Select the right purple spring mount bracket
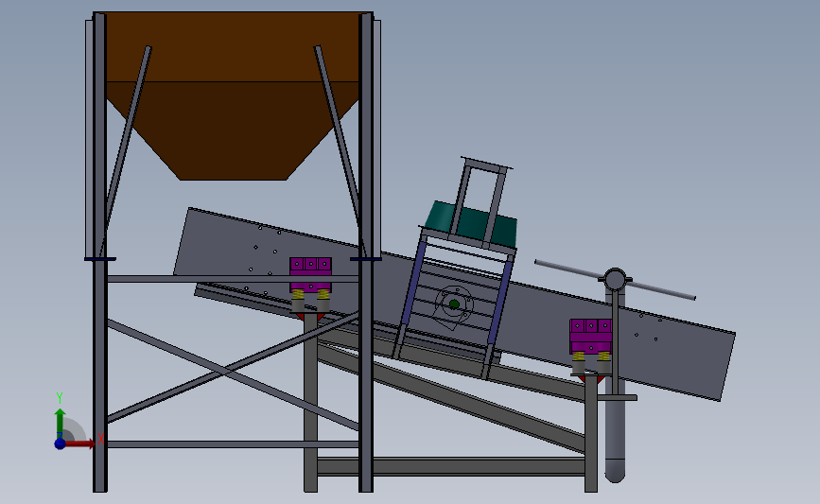 click(591, 337)
